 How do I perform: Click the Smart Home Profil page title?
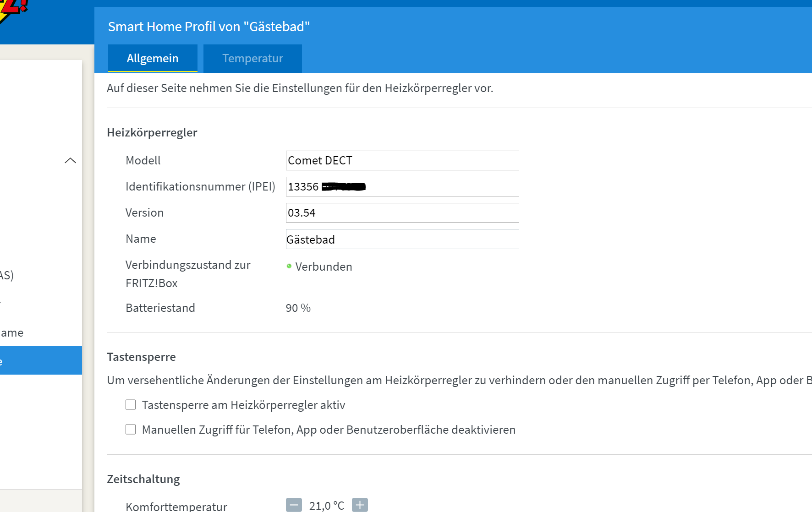tap(209, 27)
